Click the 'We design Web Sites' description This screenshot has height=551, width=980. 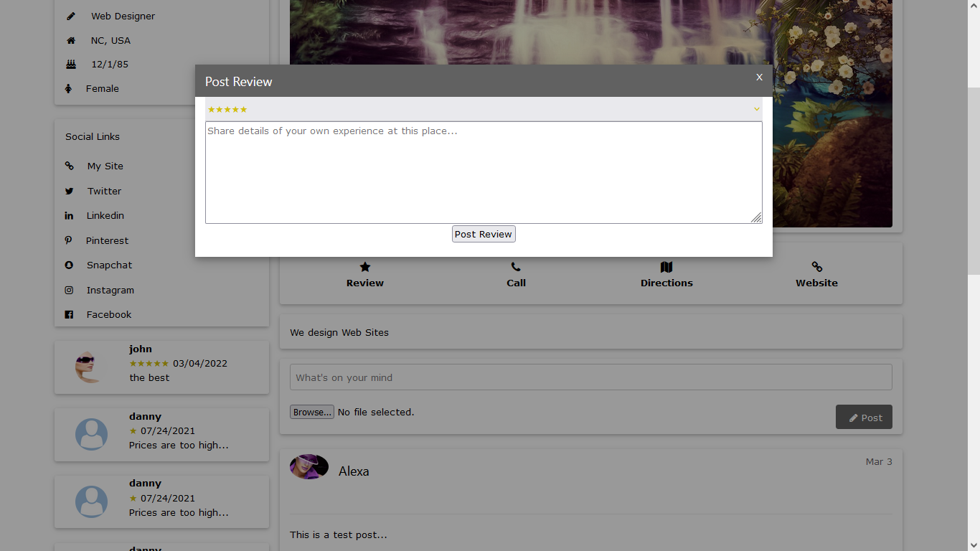pos(339,332)
